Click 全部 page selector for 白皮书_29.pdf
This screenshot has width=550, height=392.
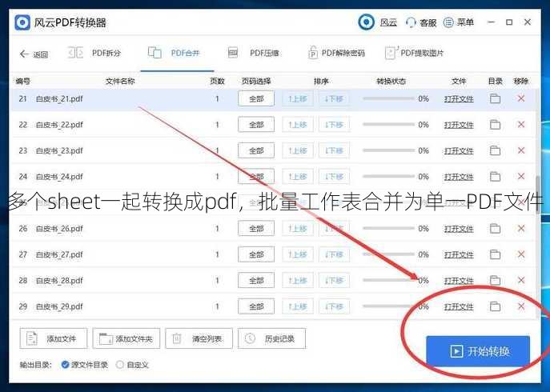(256, 306)
